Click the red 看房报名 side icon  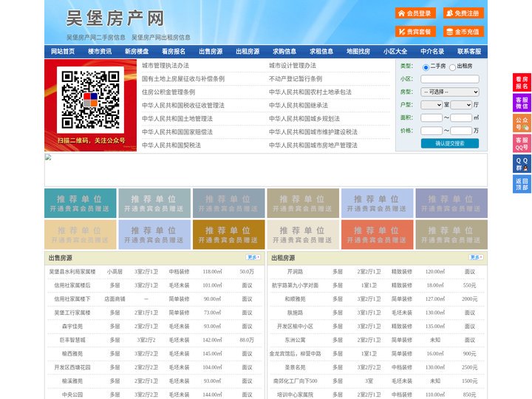522,83
